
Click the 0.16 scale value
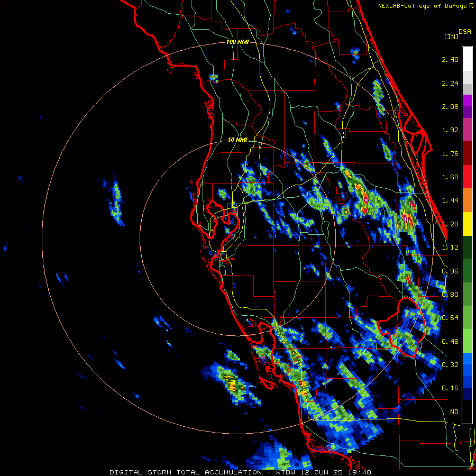[450, 388]
